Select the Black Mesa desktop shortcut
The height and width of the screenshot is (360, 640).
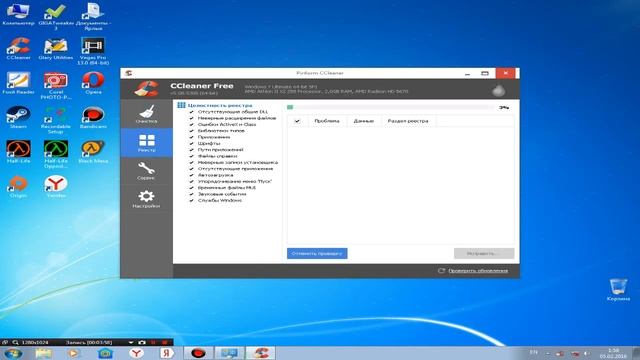click(93, 152)
